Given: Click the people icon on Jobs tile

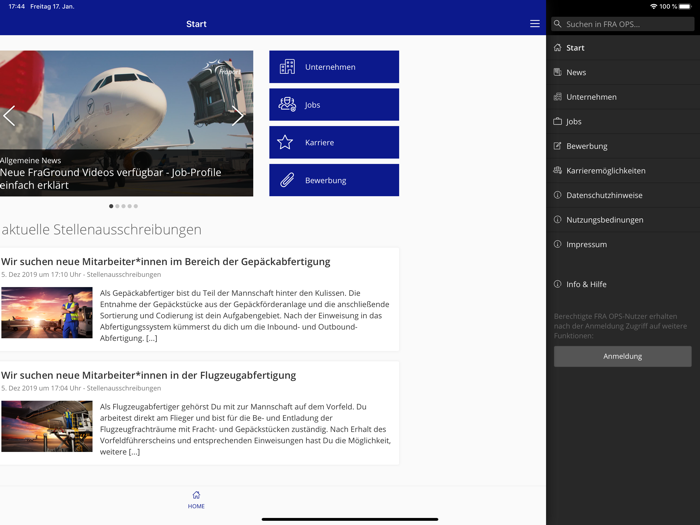Looking at the screenshot, I should [287, 104].
